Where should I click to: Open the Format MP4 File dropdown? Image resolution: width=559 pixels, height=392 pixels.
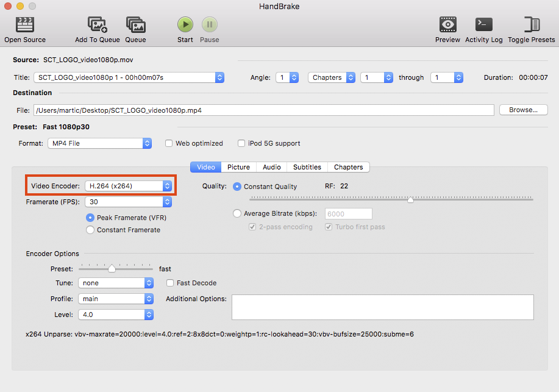[x=100, y=143]
